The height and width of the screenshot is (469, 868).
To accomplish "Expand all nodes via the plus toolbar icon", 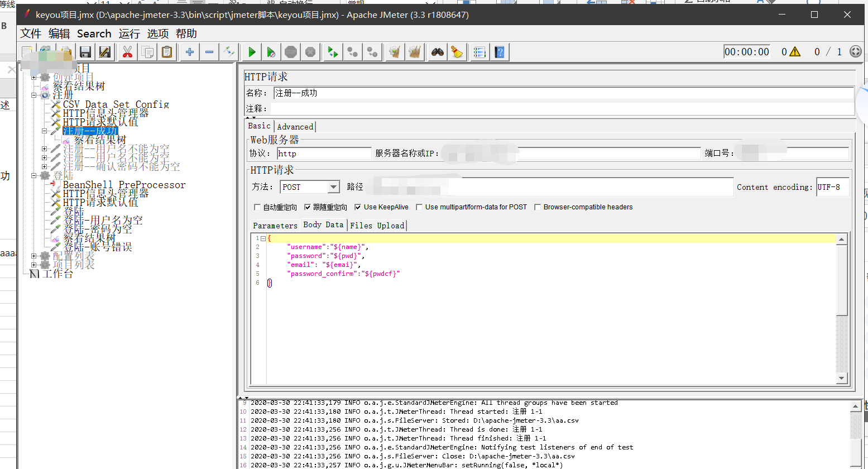I will pos(189,51).
